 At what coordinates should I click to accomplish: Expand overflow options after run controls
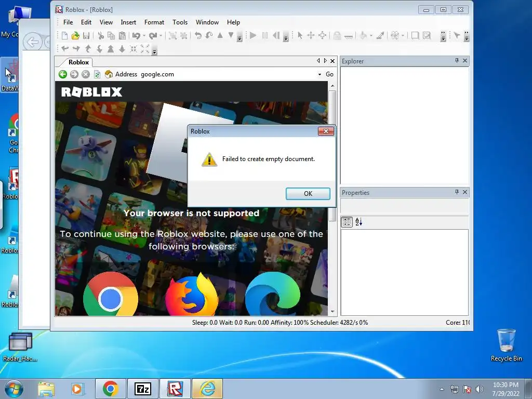[286, 36]
